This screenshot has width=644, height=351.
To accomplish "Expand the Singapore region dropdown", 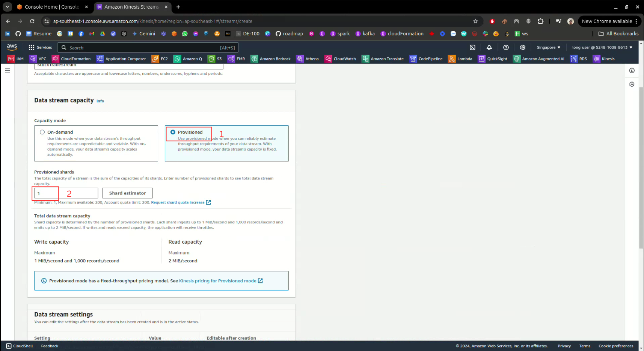I will 548,48.
